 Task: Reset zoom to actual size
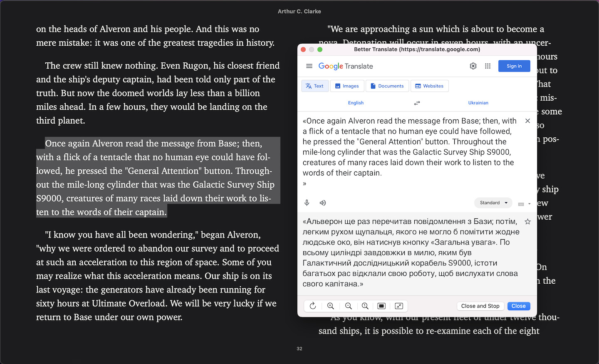[x=365, y=306]
